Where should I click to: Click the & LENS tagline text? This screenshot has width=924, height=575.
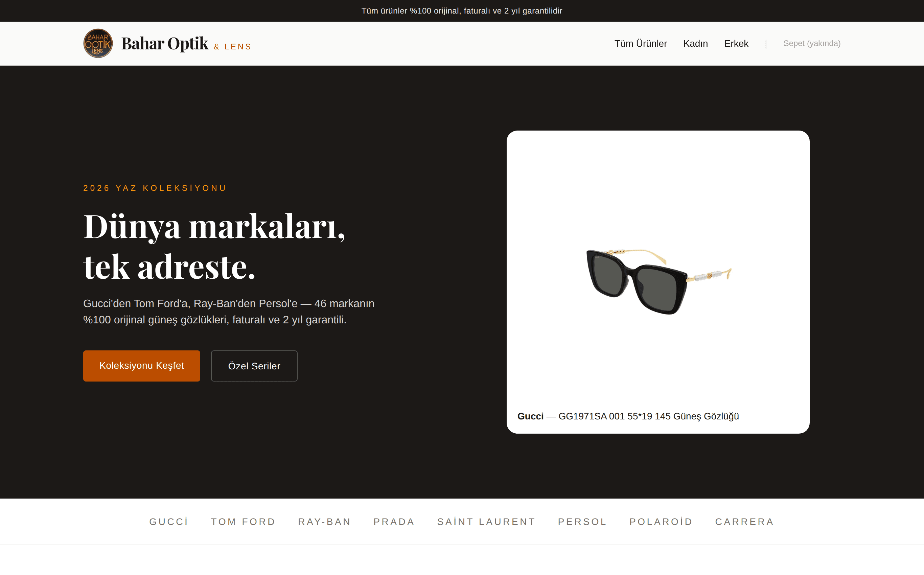click(x=232, y=47)
